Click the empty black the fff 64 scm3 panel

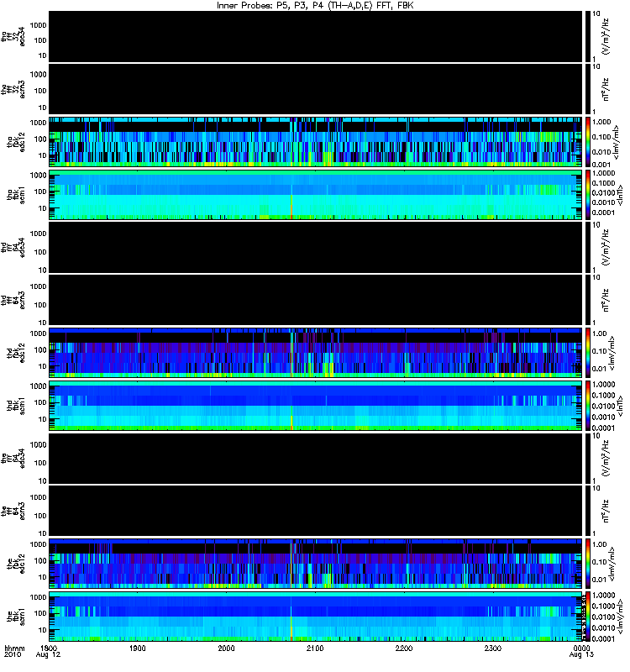click(x=316, y=511)
